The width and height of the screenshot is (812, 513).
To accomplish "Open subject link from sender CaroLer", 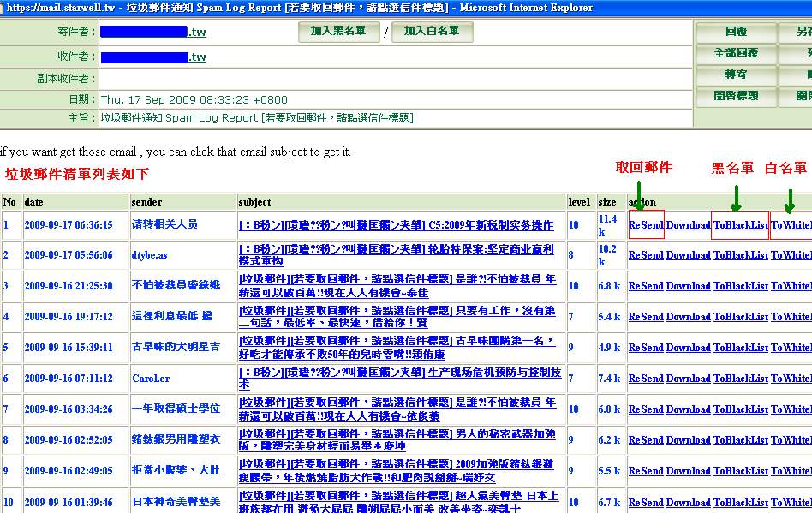I will pos(400,378).
